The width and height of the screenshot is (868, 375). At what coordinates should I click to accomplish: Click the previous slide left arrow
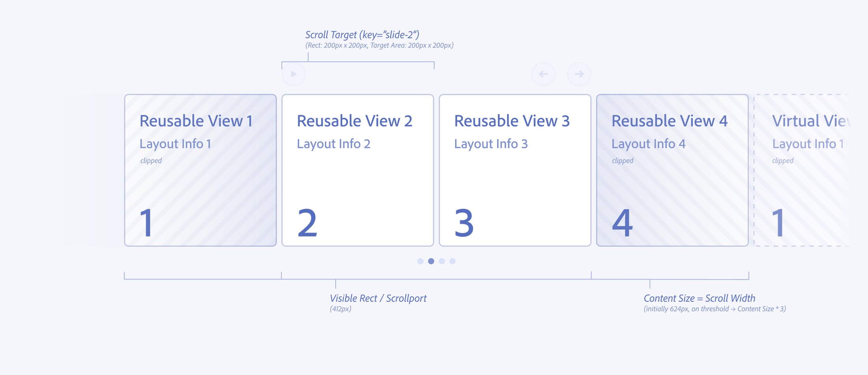click(543, 74)
